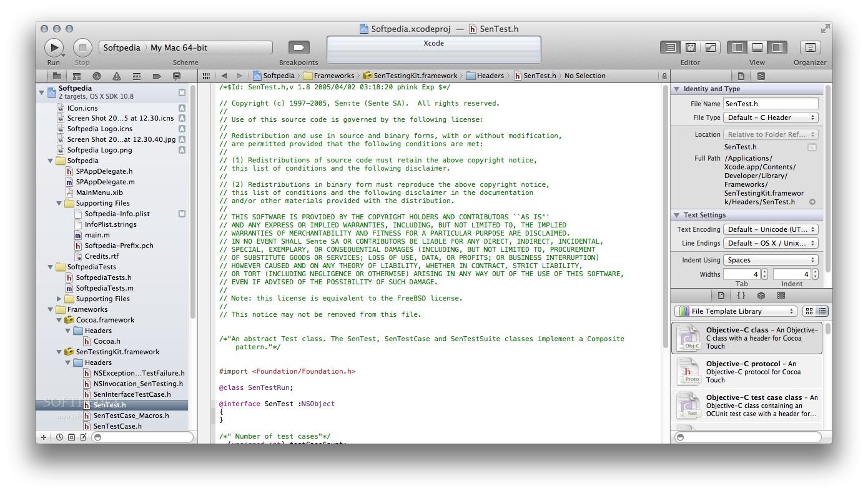Open the Text Encoding dropdown
This screenshot has height=493, width=868.
click(x=771, y=229)
